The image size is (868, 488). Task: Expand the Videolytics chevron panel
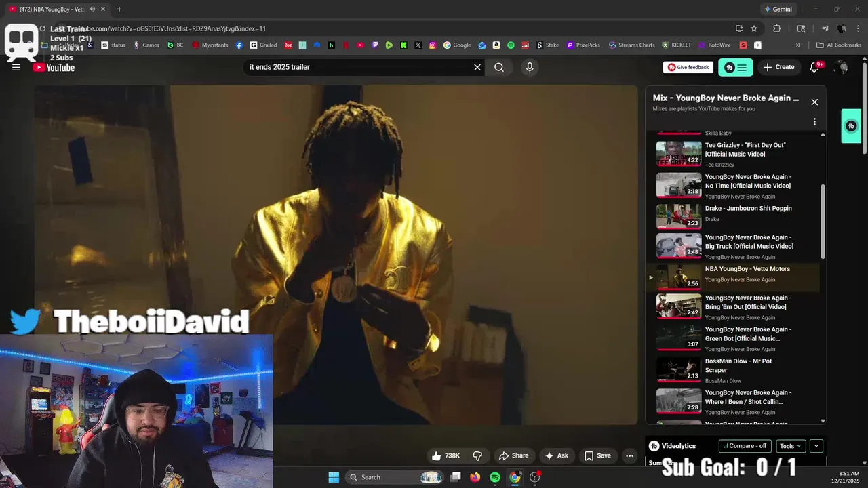pyautogui.click(x=816, y=446)
